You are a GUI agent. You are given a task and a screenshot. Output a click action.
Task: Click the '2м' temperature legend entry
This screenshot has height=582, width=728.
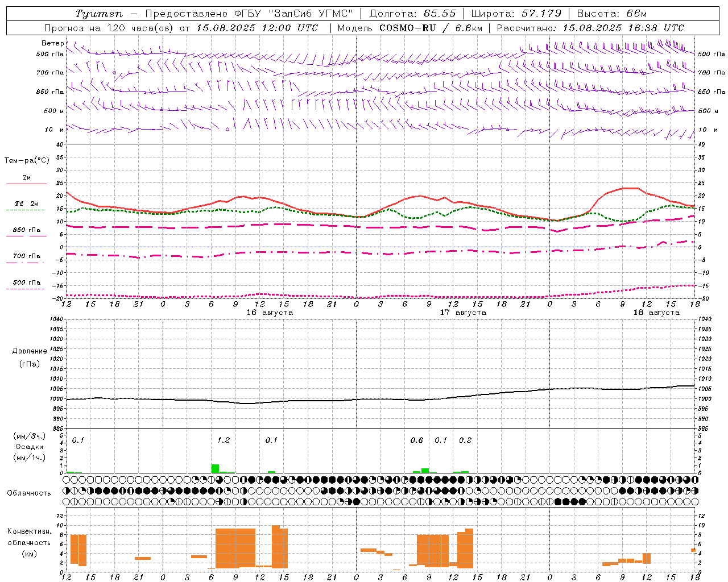point(27,178)
